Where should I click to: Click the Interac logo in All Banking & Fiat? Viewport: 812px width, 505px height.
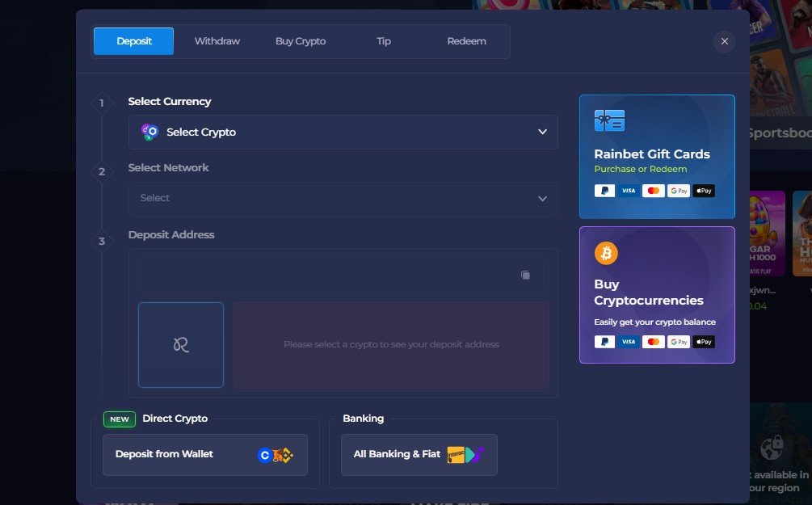pos(456,455)
